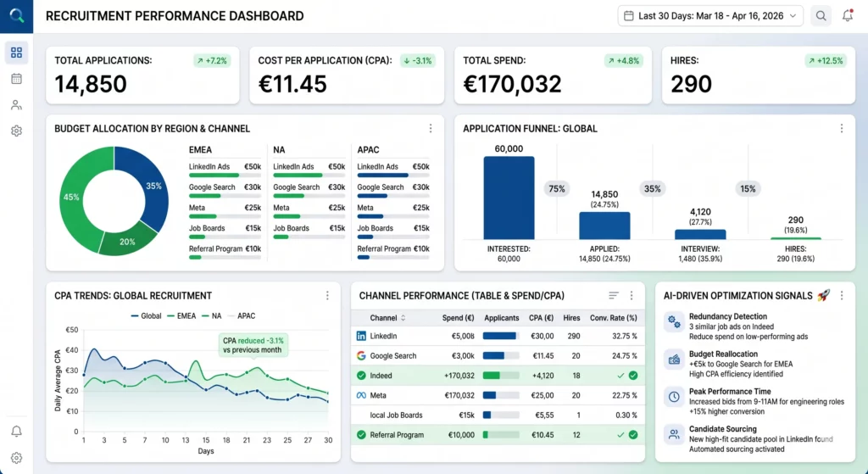Open the date range dropdown

click(710, 15)
